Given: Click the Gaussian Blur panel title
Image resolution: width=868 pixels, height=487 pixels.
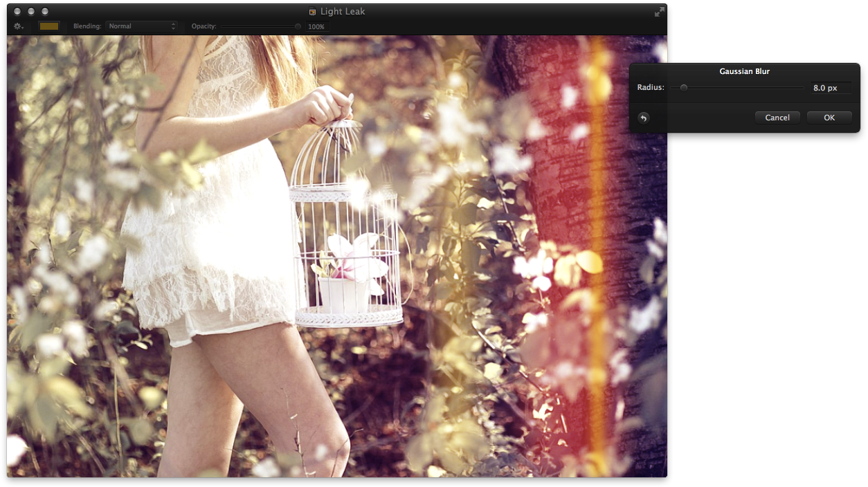Looking at the screenshot, I should coord(744,71).
